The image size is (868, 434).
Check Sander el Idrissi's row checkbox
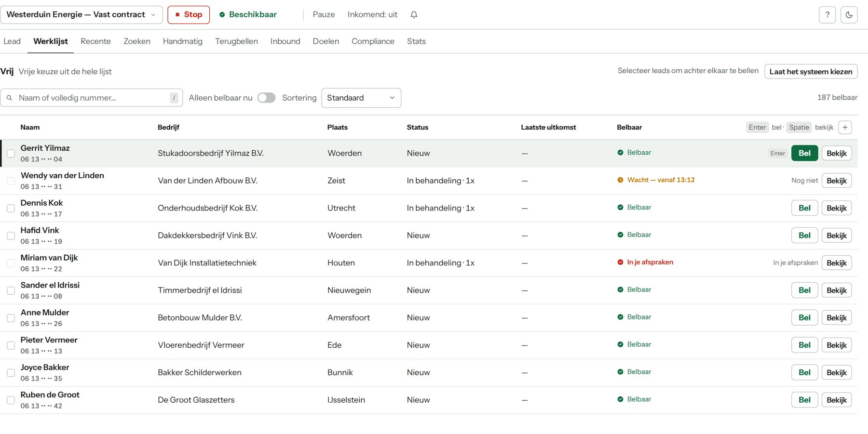click(x=11, y=291)
